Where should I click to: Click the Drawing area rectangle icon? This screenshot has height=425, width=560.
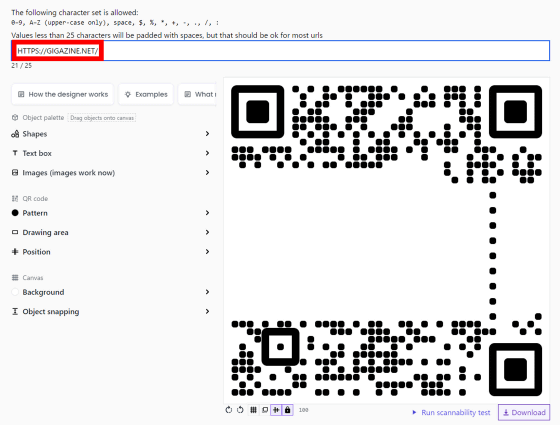point(15,232)
